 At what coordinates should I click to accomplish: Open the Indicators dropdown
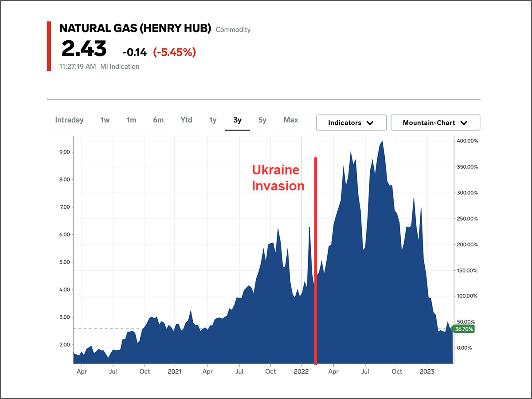click(x=351, y=122)
